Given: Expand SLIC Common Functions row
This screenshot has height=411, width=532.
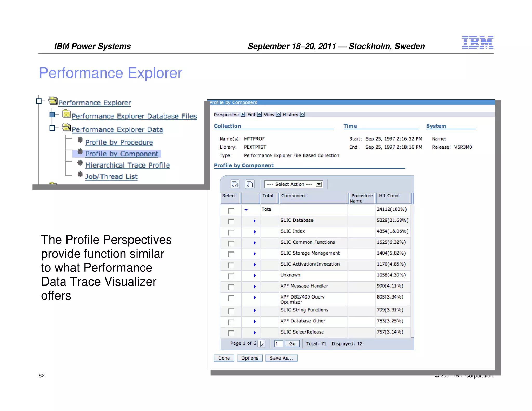Looking at the screenshot, I should 255,243.
